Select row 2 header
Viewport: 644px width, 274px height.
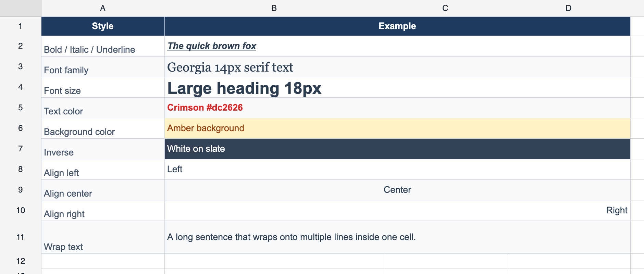pos(21,46)
